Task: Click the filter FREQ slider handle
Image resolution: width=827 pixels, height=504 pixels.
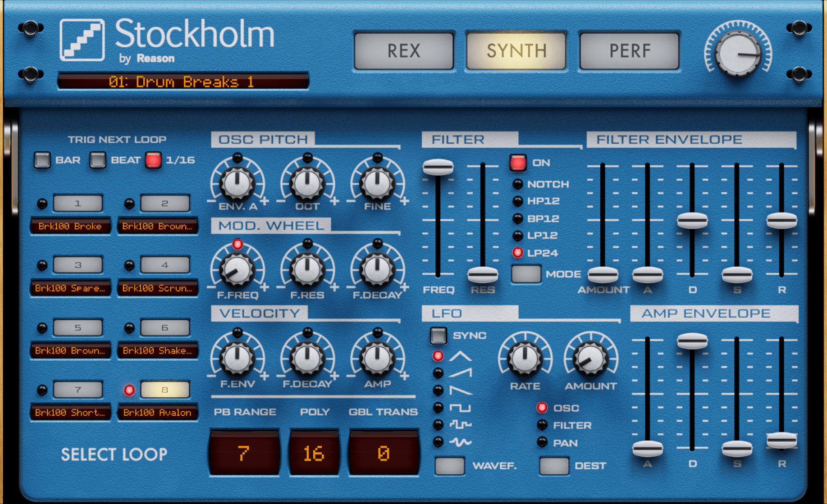Action: pyautogui.click(x=438, y=167)
